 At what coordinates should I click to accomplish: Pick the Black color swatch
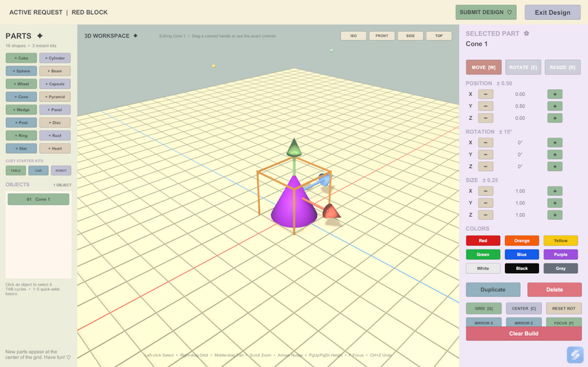click(522, 268)
